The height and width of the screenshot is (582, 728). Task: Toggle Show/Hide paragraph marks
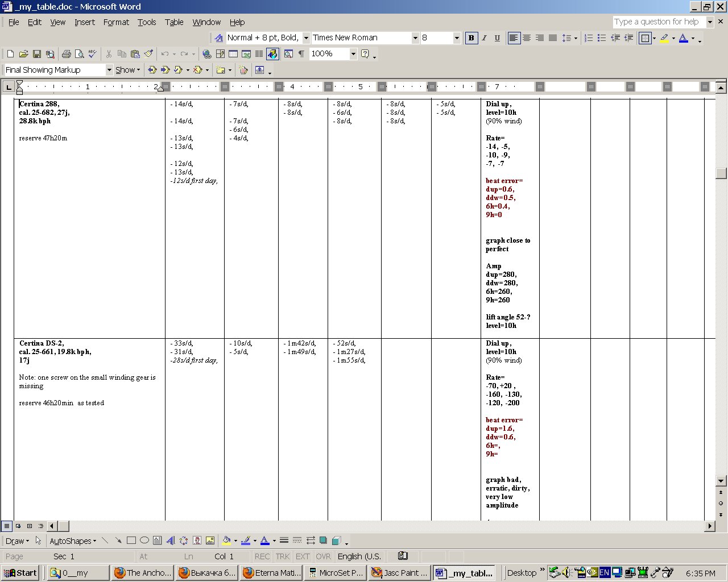click(301, 54)
